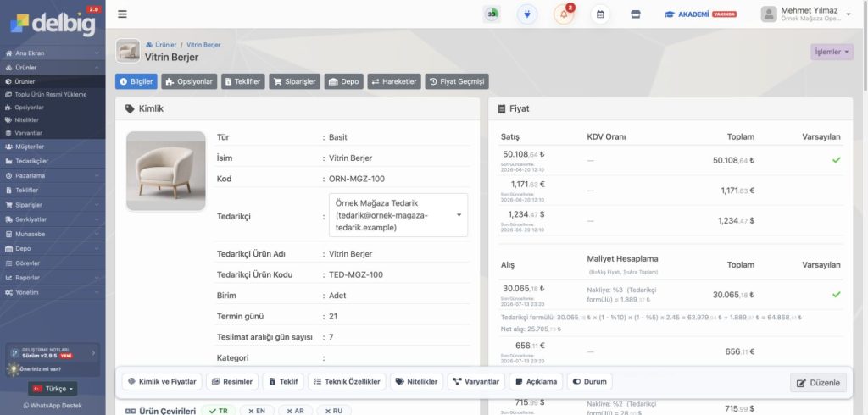Click default checkmark for 30.065,18 ₺ purchase price
This screenshot has width=868, height=415.
[x=836, y=295]
